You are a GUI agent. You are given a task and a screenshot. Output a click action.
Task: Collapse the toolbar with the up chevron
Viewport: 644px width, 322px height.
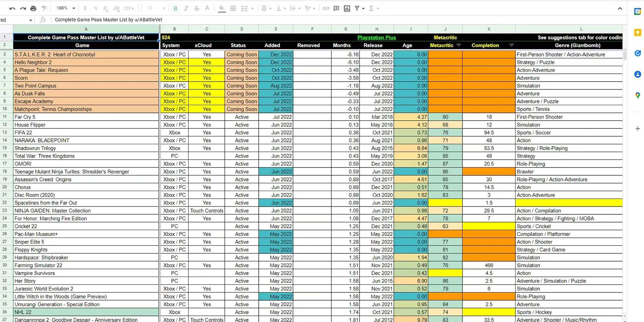click(x=620, y=8)
